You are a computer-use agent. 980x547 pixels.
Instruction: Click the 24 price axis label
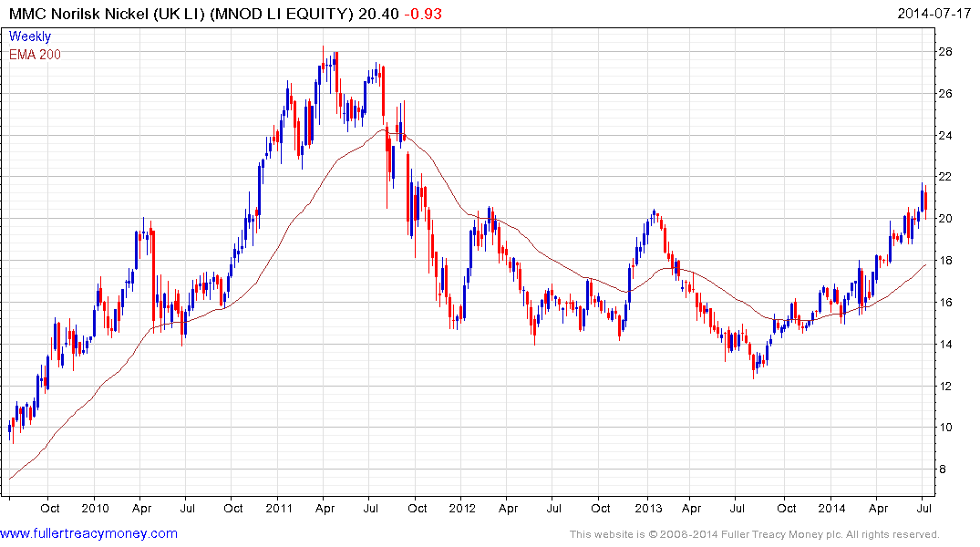coord(945,135)
